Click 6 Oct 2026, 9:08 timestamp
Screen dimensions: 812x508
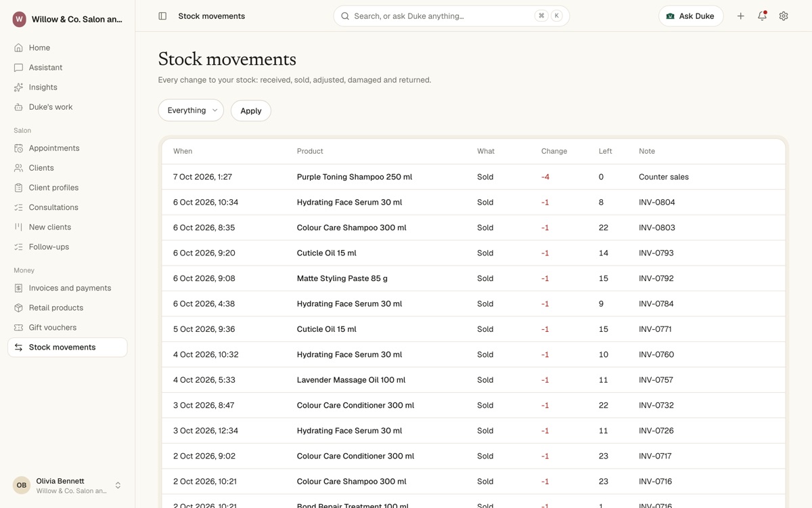click(204, 278)
